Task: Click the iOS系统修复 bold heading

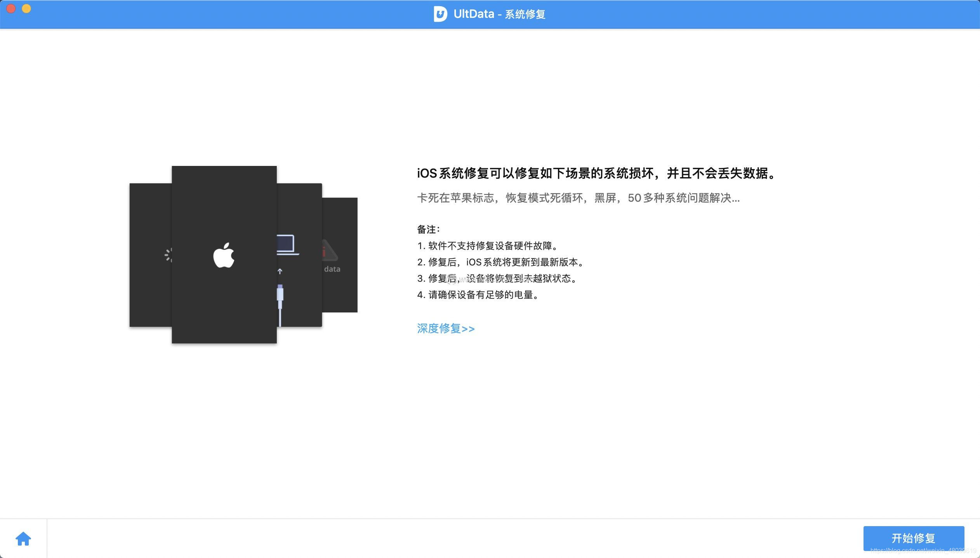Action: pos(596,173)
